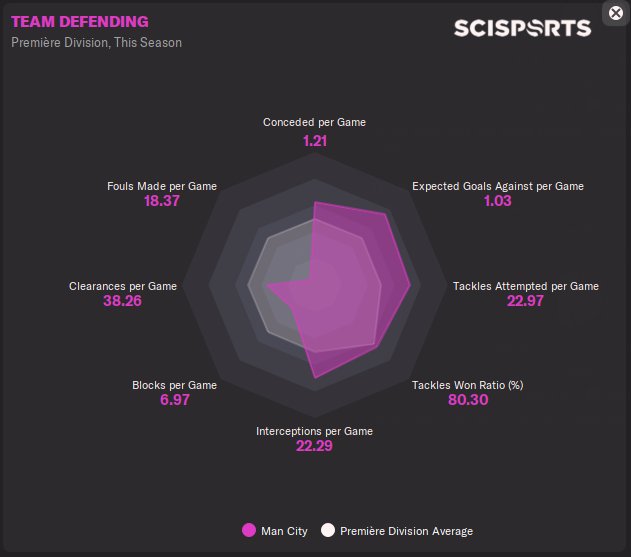Select the Man City legend label
This screenshot has height=557, width=631.
click(284, 531)
